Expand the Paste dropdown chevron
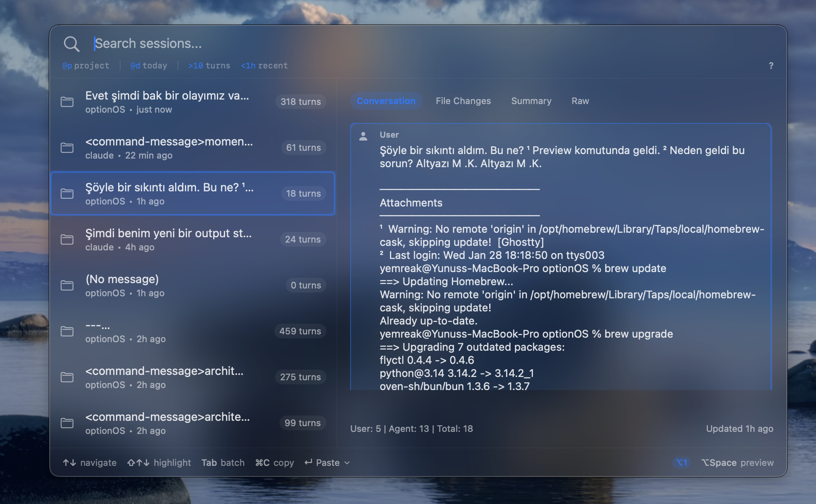 coord(347,463)
